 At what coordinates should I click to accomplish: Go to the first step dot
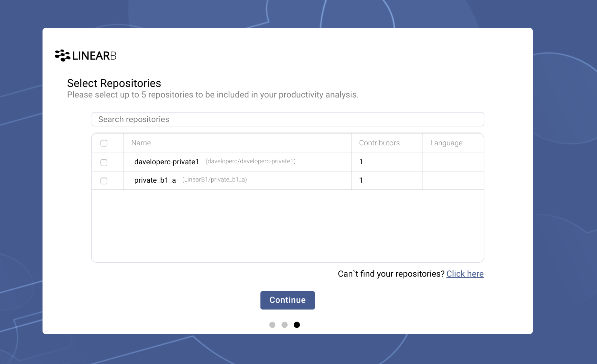(x=272, y=325)
